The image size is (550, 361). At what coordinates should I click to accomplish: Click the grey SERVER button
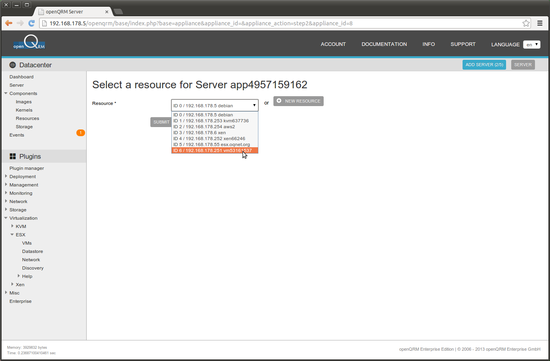pos(523,65)
